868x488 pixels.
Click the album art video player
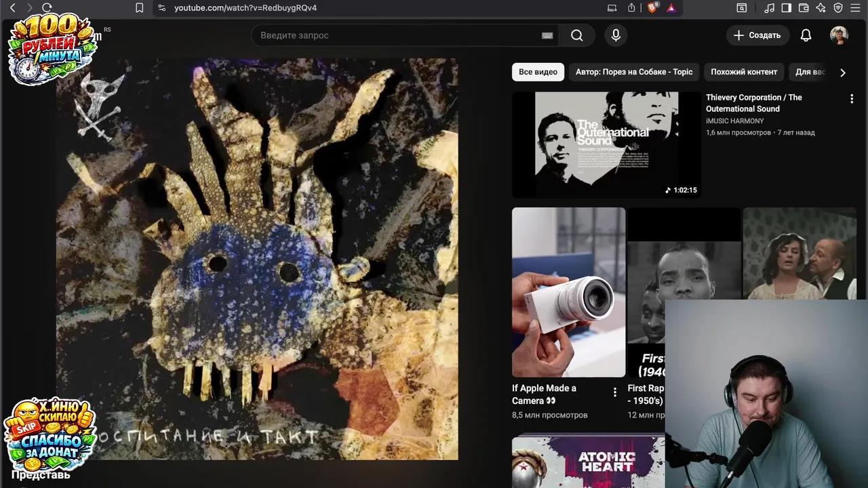coord(257,259)
